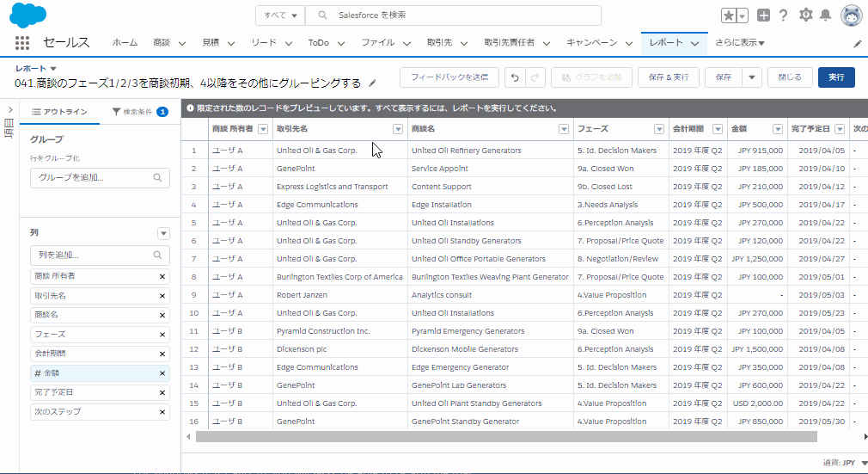
Task: Open the 保存 split-button dropdown arrow
Action: [752, 77]
